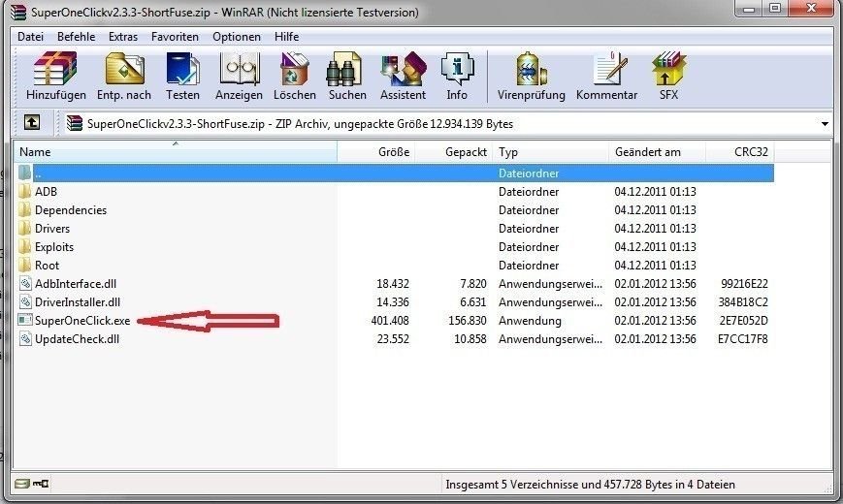
Task: Go up one folder level arrow button
Action: (x=32, y=123)
